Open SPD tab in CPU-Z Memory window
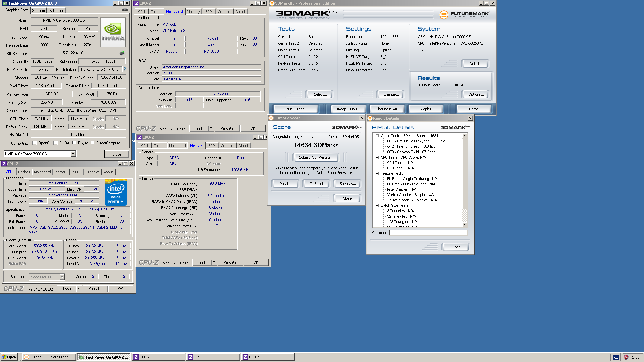Viewport: 644px width, 362px height. pos(212,146)
